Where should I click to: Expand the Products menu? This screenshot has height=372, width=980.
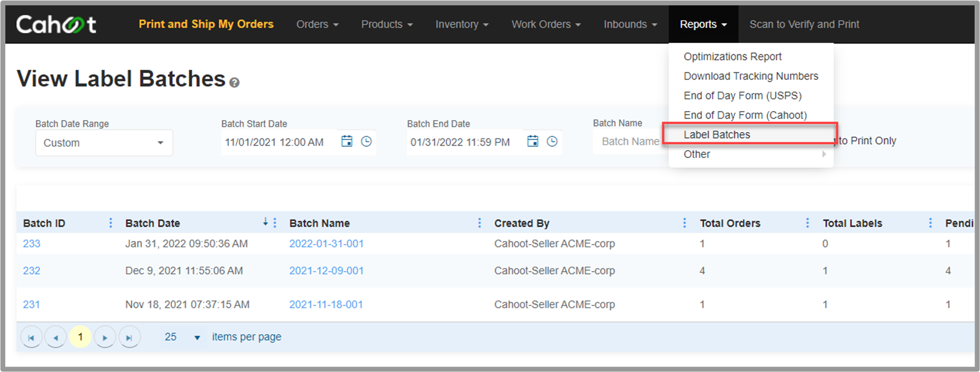pos(387,24)
